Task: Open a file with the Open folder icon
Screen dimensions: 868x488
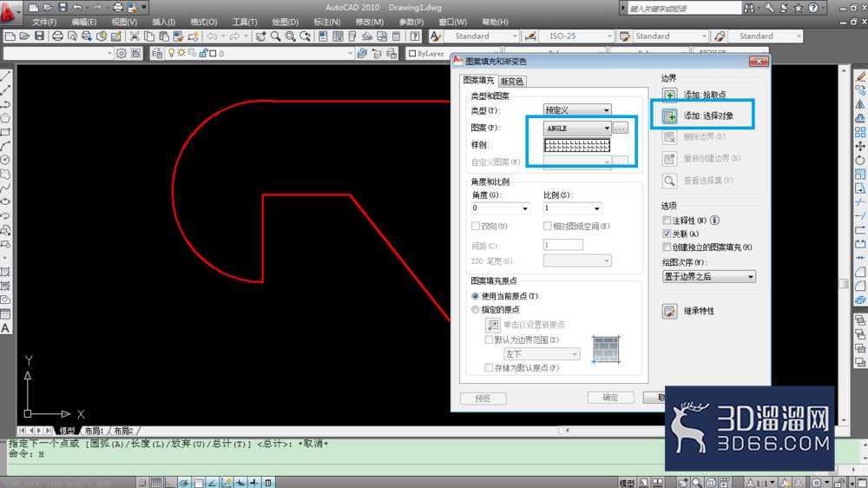Action: click(24, 36)
